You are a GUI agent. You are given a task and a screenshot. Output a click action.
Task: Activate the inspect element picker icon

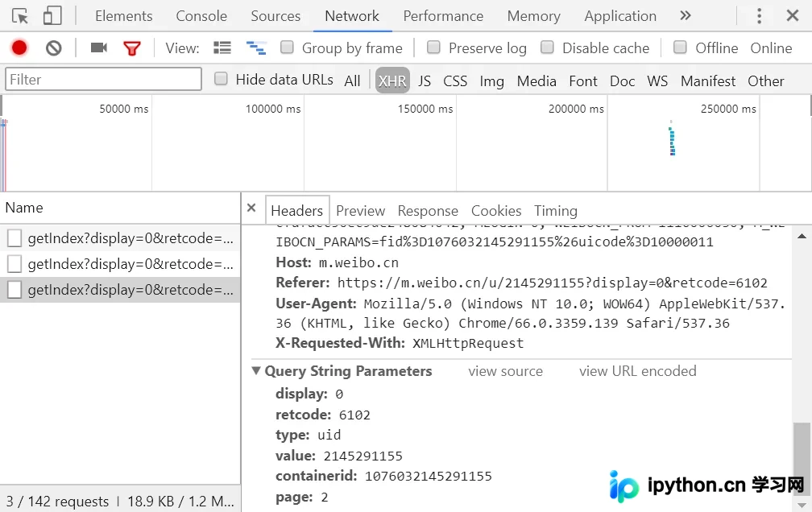click(20, 16)
